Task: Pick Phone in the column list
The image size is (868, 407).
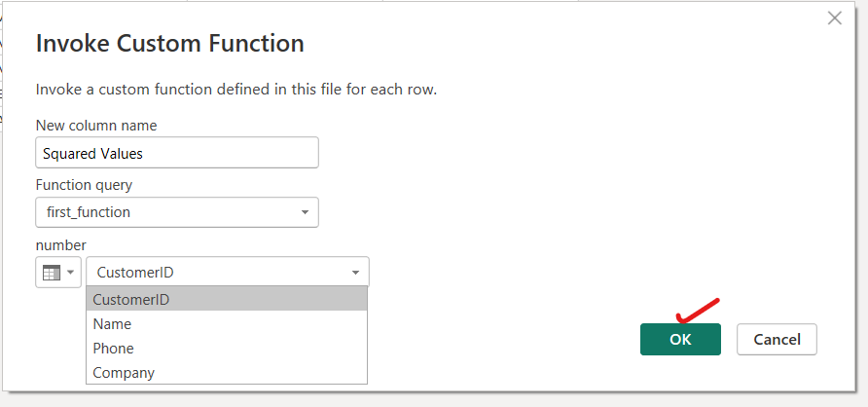Action: pyautogui.click(x=113, y=349)
